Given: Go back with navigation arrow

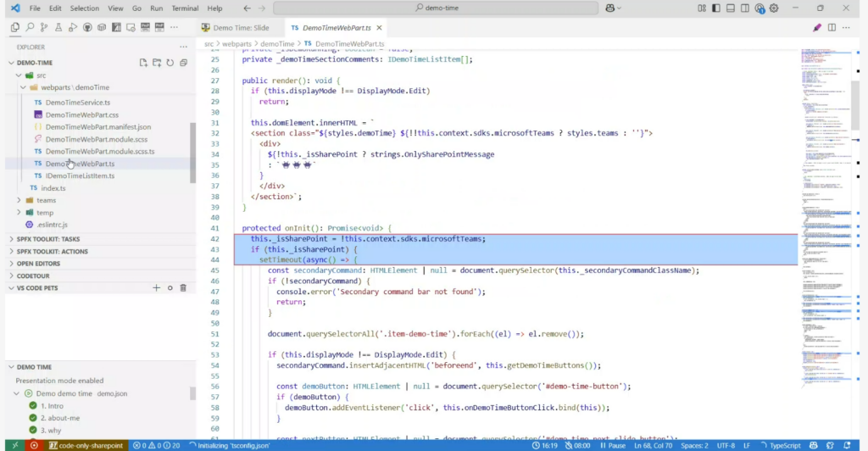Looking at the screenshot, I should pos(247,8).
